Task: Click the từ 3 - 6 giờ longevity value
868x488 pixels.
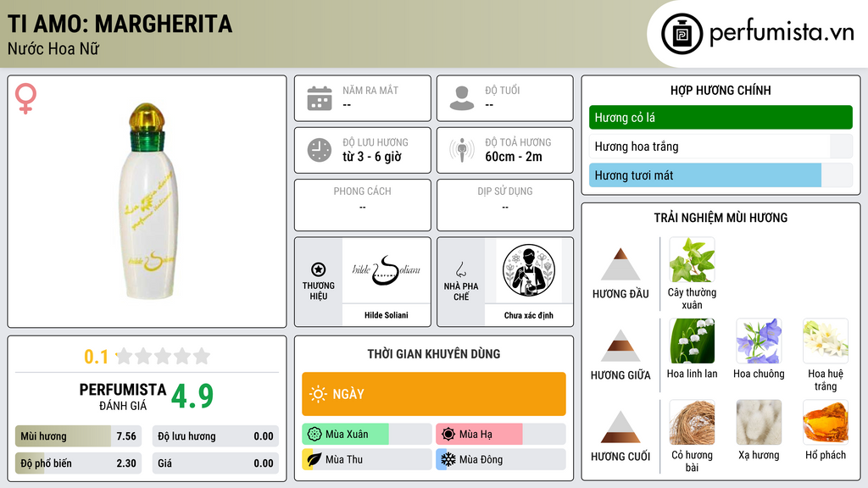Action: pos(371,157)
